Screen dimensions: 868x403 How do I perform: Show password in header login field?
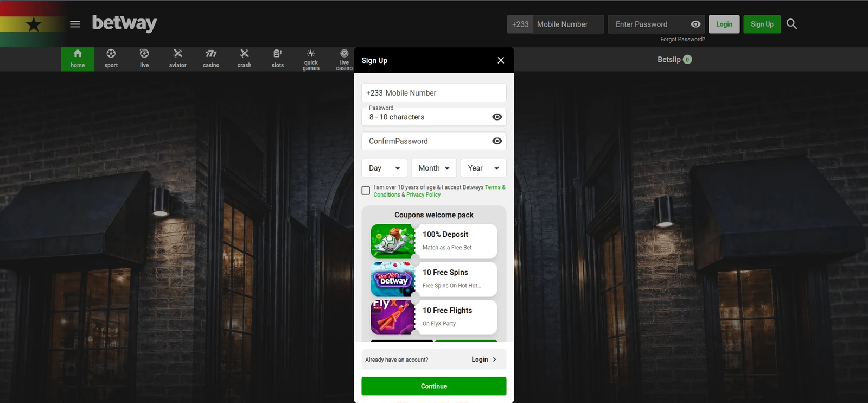point(695,24)
